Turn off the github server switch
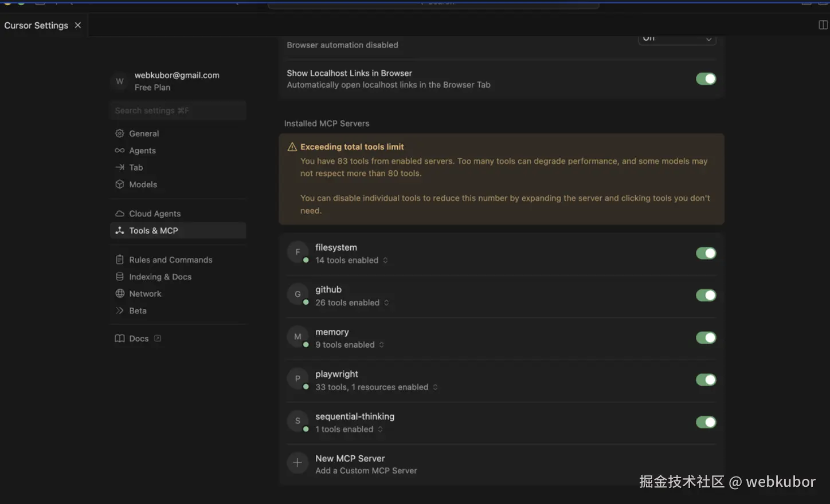830x504 pixels. point(706,296)
